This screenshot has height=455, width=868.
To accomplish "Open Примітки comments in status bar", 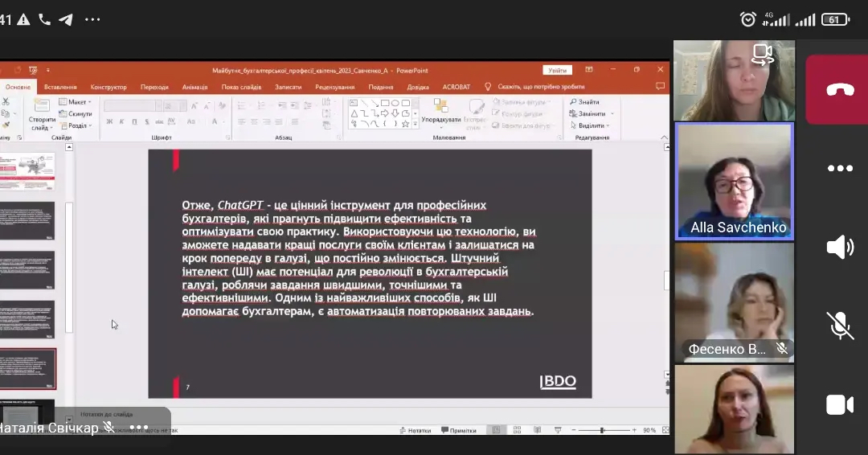I will click(x=459, y=430).
